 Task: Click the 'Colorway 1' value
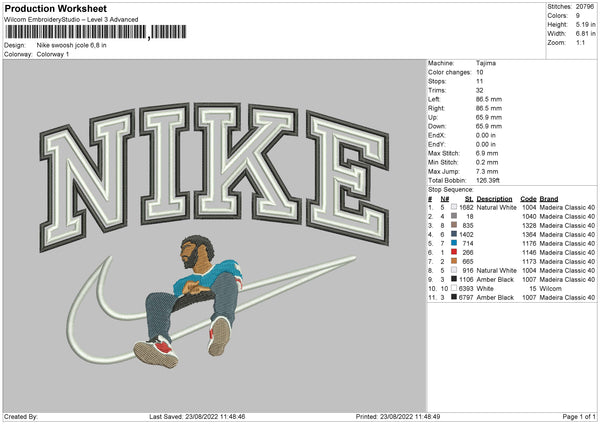(x=53, y=54)
